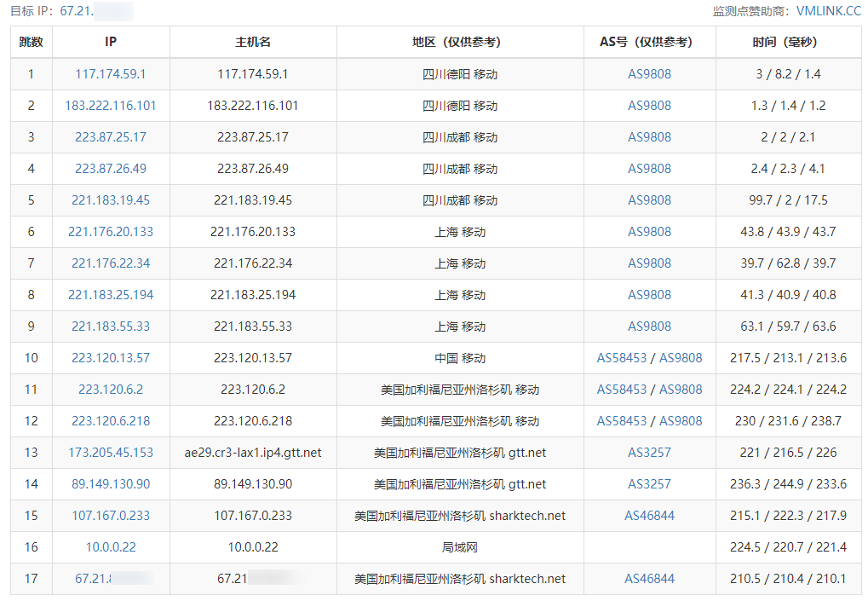Click the blue 89.149.130.90 IP link

coord(111,484)
